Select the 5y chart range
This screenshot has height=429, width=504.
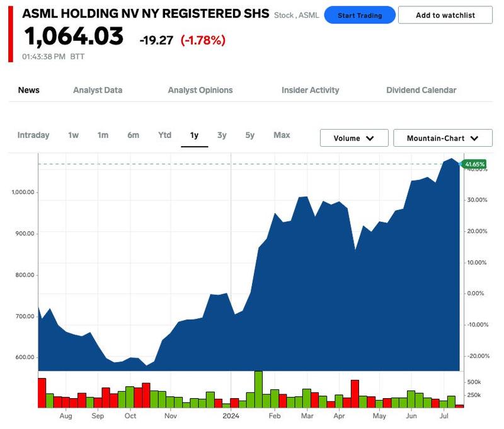[x=249, y=135]
